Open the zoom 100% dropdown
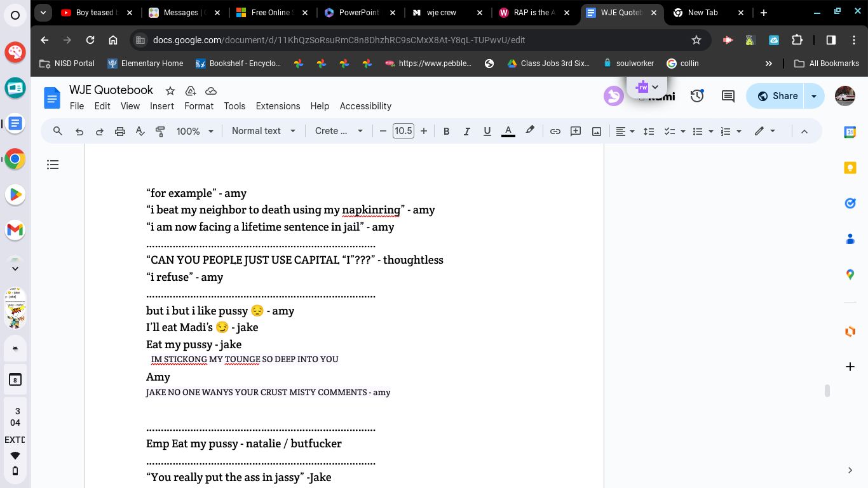The height and width of the screenshot is (488, 868). pos(196,132)
